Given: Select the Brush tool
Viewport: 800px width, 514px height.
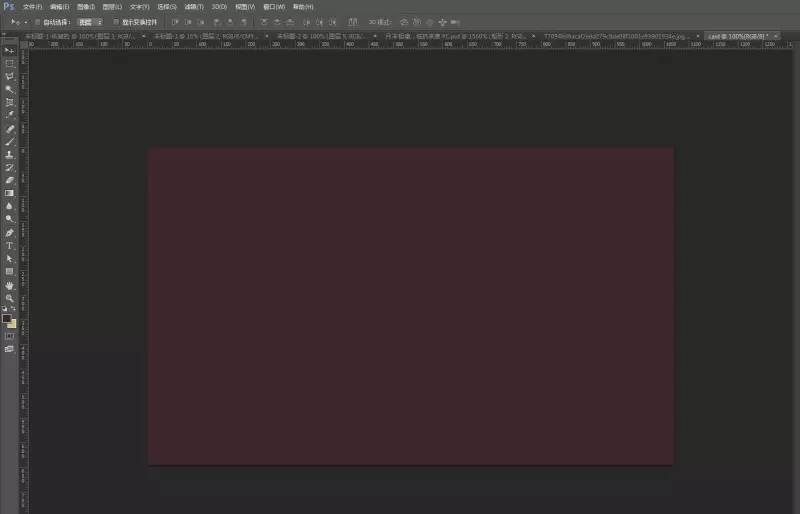Looking at the screenshot, I should coord(9,141).
